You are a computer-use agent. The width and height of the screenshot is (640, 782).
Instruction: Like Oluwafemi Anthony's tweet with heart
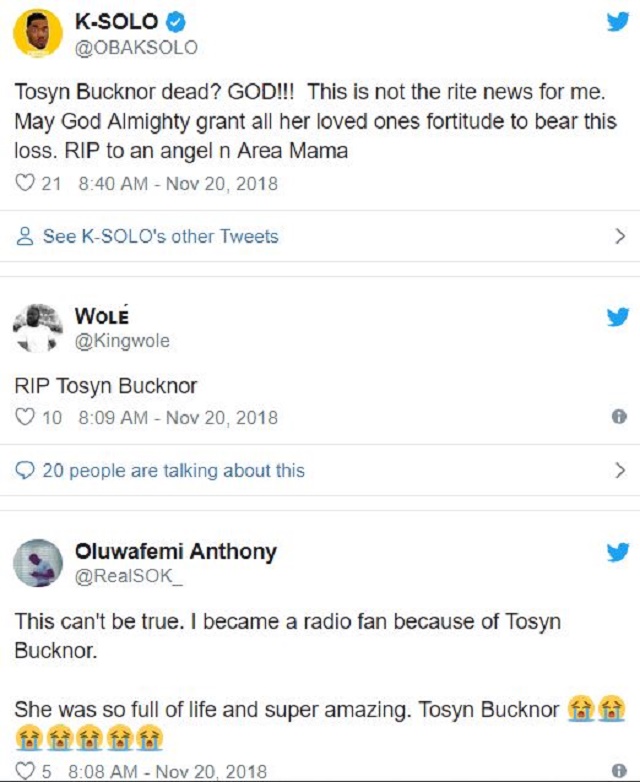click(25, 771)
